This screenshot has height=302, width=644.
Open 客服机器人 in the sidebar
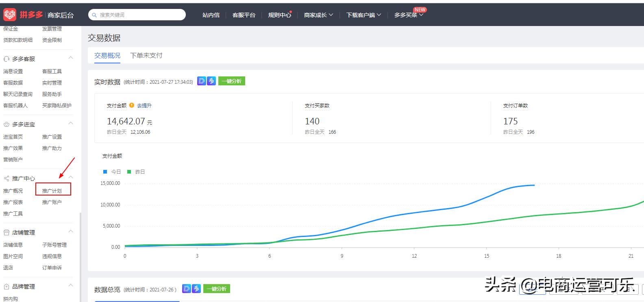(15, 105)
